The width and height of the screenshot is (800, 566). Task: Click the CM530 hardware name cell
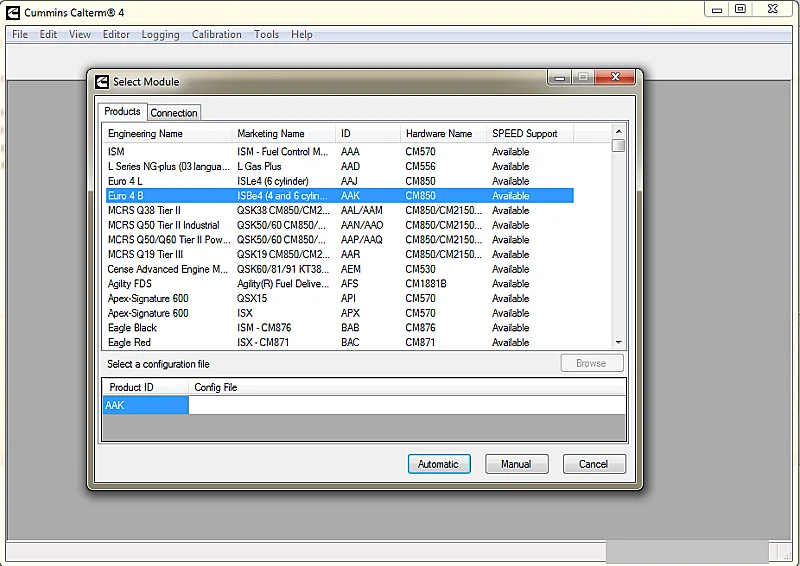click(x=420, y=269)
